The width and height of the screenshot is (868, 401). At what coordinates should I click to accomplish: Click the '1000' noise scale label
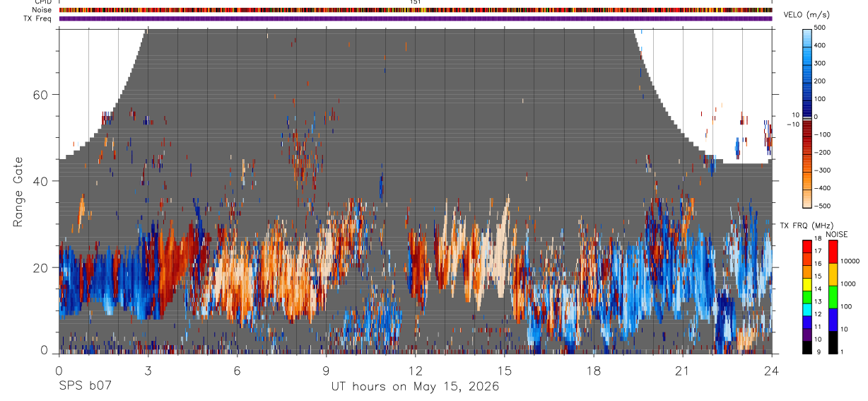[x=849, y=284]
